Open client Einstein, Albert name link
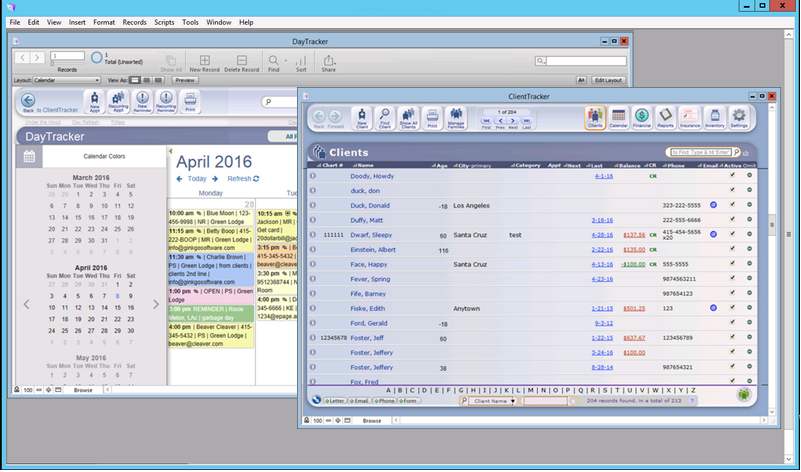Image resolution: width=801 pixels, height=472 pixels. pyautogui.click(x=373, y=250)
